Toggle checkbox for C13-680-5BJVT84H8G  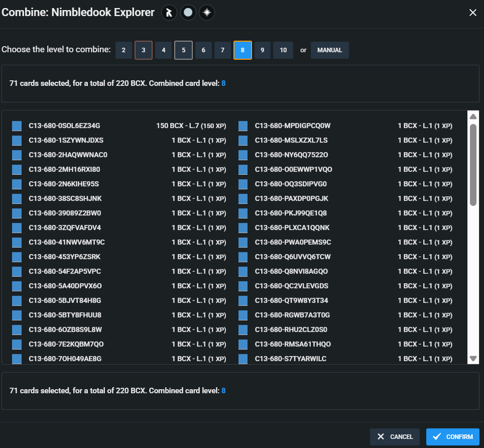(17, 300)
